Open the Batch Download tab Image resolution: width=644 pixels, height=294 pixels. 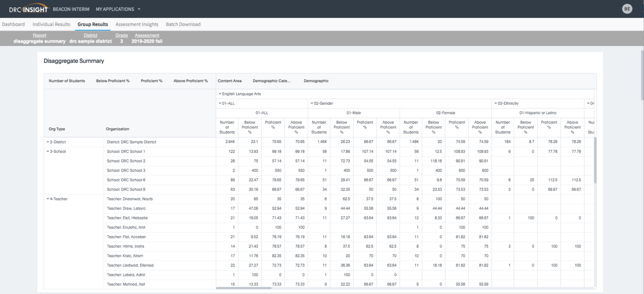183,24
